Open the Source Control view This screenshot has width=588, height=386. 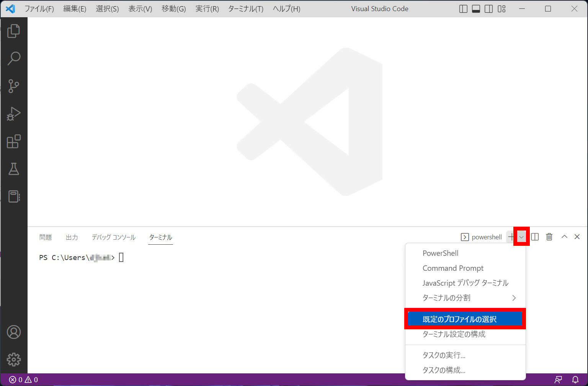click(14, 86)
